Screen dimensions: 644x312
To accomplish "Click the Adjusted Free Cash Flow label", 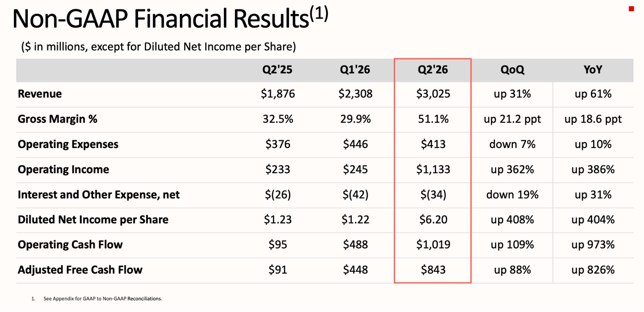I will point(80,270).
